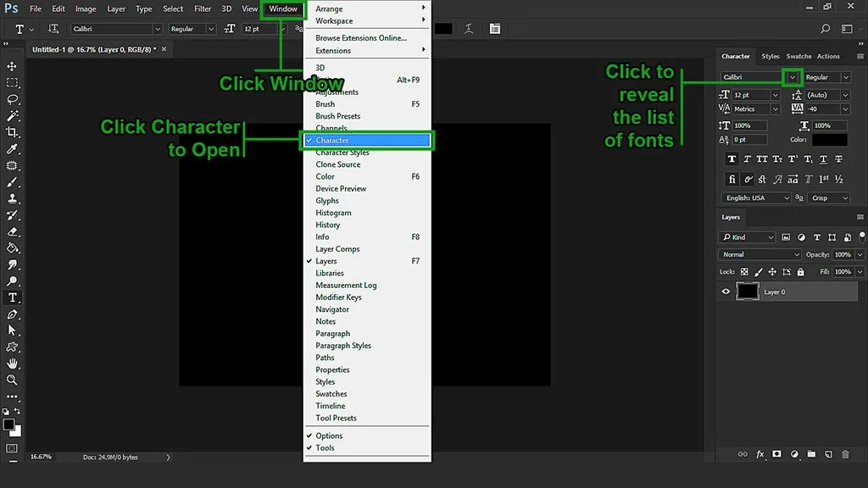Click the text Color swatch in Character panel
Image resolution: width=868 pixels, height=488 pixels.
click(x=829, y=140)
